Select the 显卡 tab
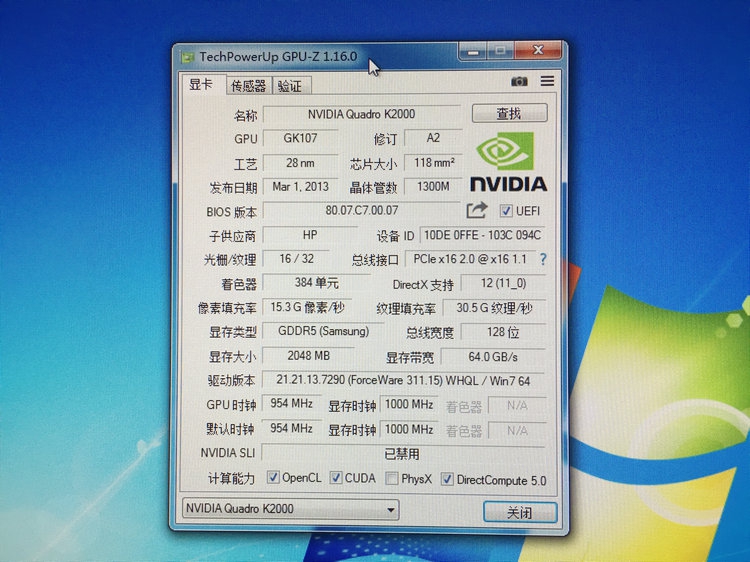 [201, 85]
